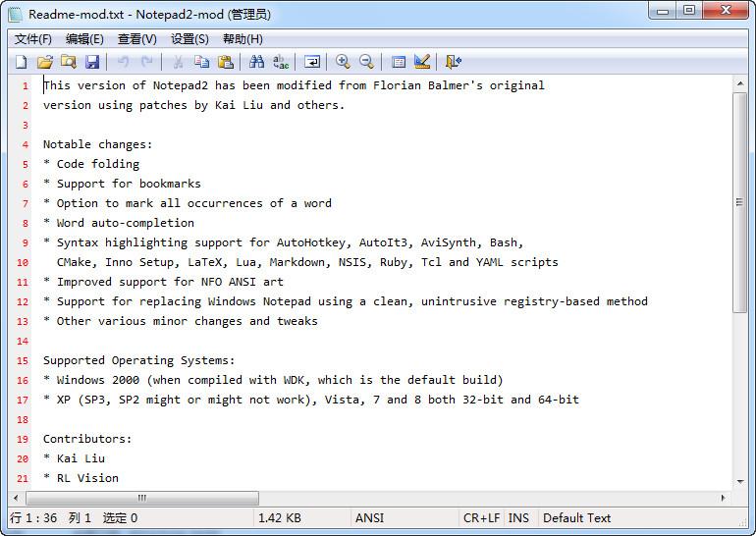Save the file using the floppy icon
Screen dimensions: 756x536
(91, 62)
